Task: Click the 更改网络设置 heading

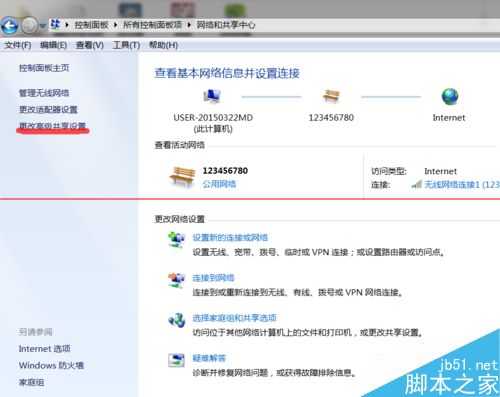Action: (180, 219)
